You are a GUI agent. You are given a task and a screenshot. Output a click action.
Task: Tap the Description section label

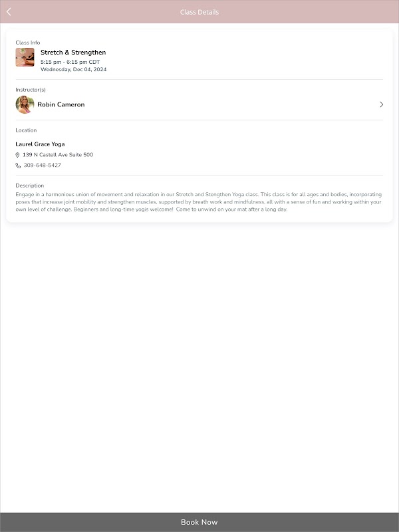coord(30,186)
